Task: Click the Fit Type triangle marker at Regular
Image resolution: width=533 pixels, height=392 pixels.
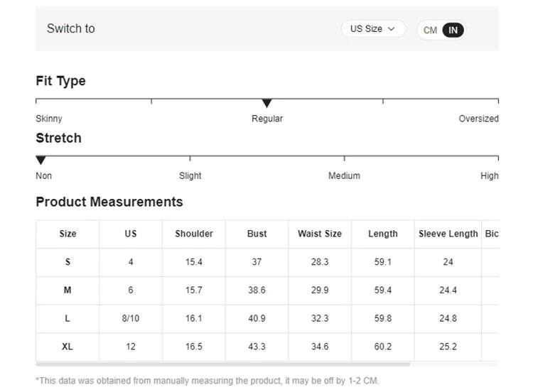Action: tap(267, 104)
